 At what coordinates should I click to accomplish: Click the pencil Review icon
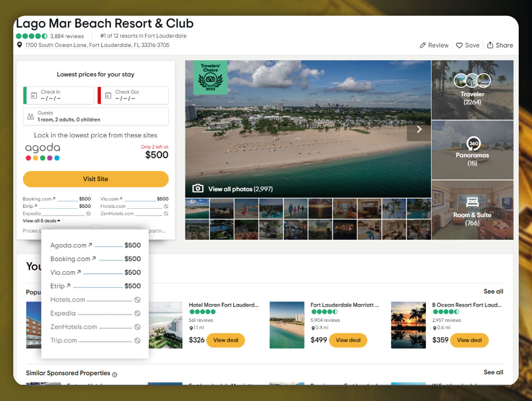pos(423,45)
